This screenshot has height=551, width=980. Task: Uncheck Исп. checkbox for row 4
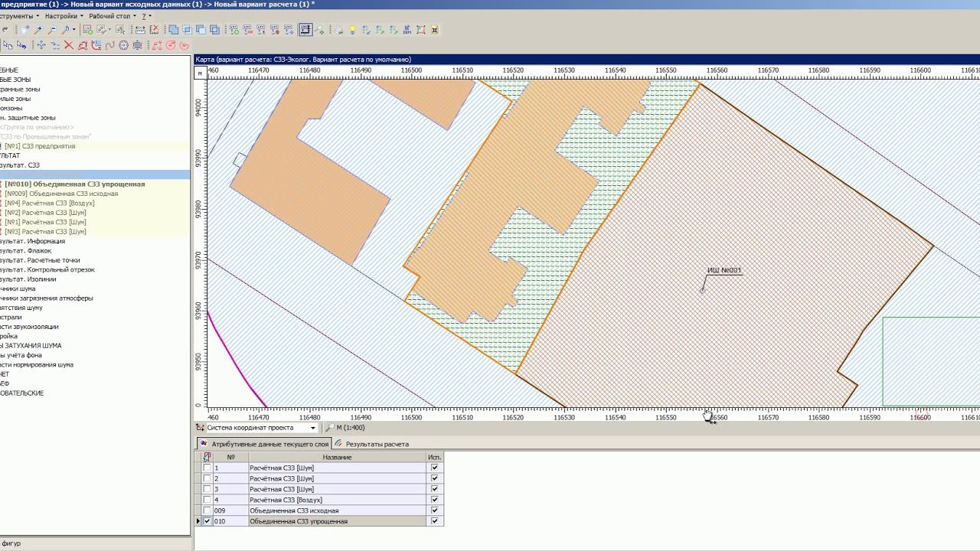[435, 500]
